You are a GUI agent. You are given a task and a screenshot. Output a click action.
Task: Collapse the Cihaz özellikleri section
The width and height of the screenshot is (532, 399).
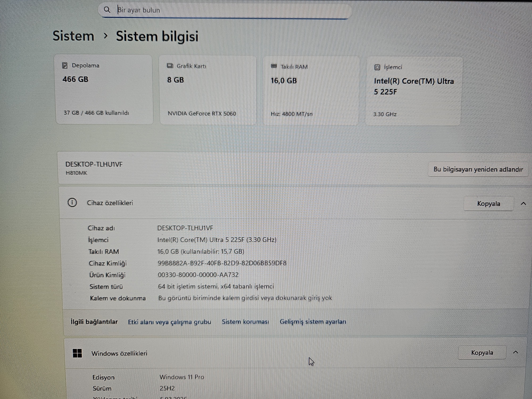coord(523,204)
